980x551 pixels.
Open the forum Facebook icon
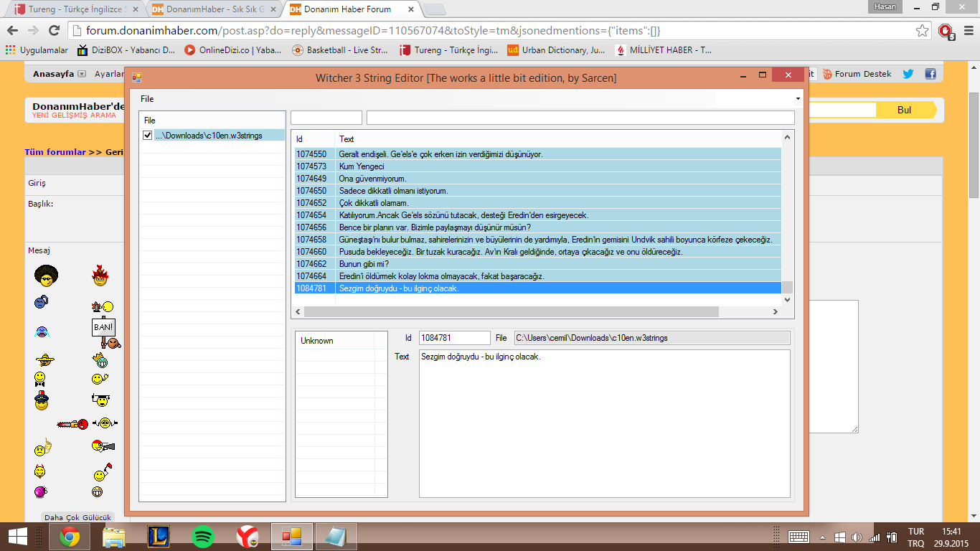coord(930,74)
